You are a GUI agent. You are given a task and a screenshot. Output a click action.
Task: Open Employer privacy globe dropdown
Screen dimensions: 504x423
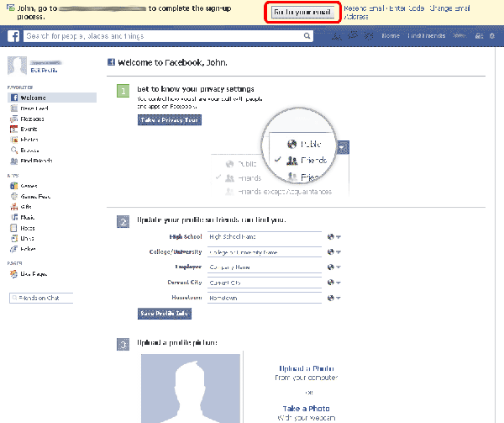334,267
